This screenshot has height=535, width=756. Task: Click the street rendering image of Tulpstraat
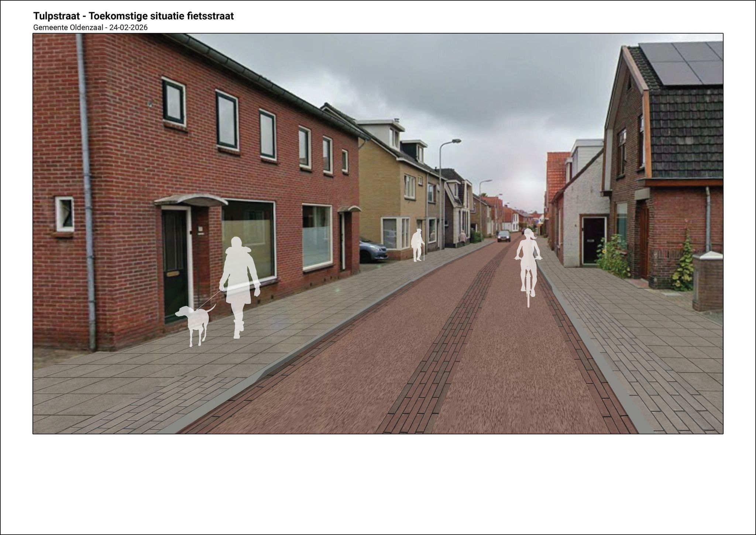378,234
